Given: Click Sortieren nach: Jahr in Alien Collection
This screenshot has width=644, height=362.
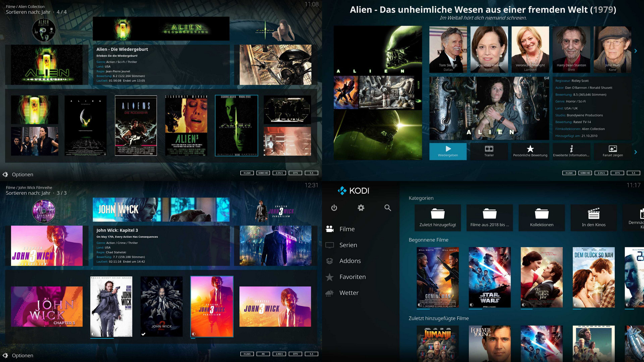Looking at the screenshot, I should (28, 12).
